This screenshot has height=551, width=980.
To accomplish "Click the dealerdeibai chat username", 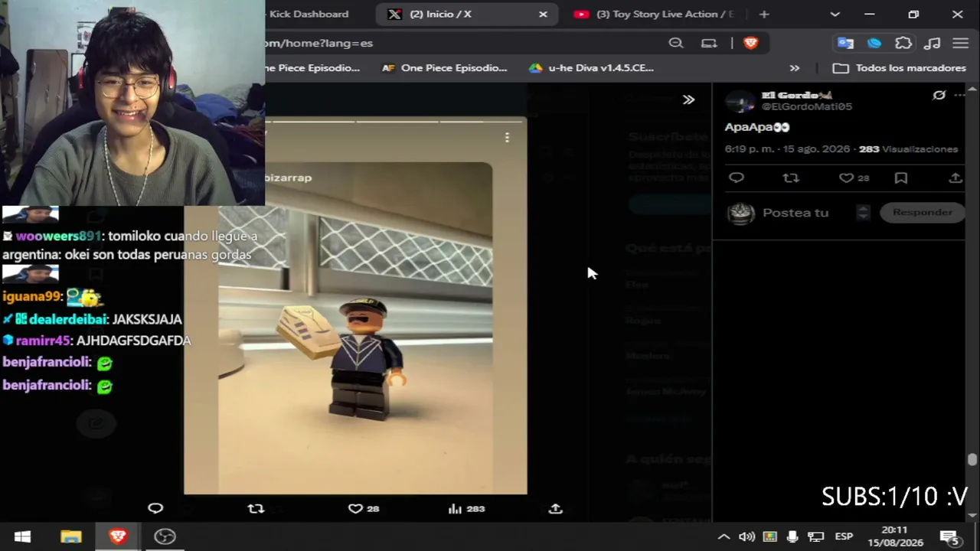I will click(67, 319).
